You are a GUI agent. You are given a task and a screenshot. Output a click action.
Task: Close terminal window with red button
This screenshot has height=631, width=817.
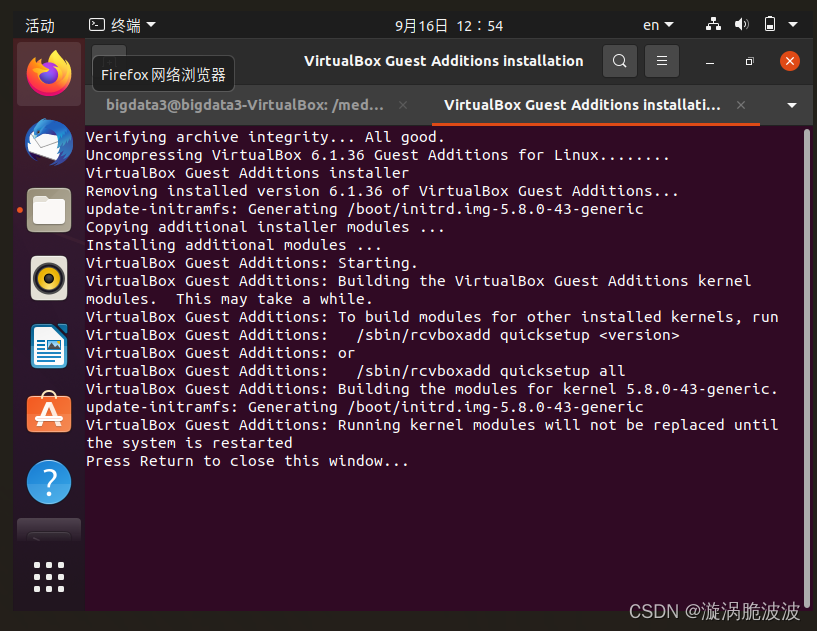790,61
